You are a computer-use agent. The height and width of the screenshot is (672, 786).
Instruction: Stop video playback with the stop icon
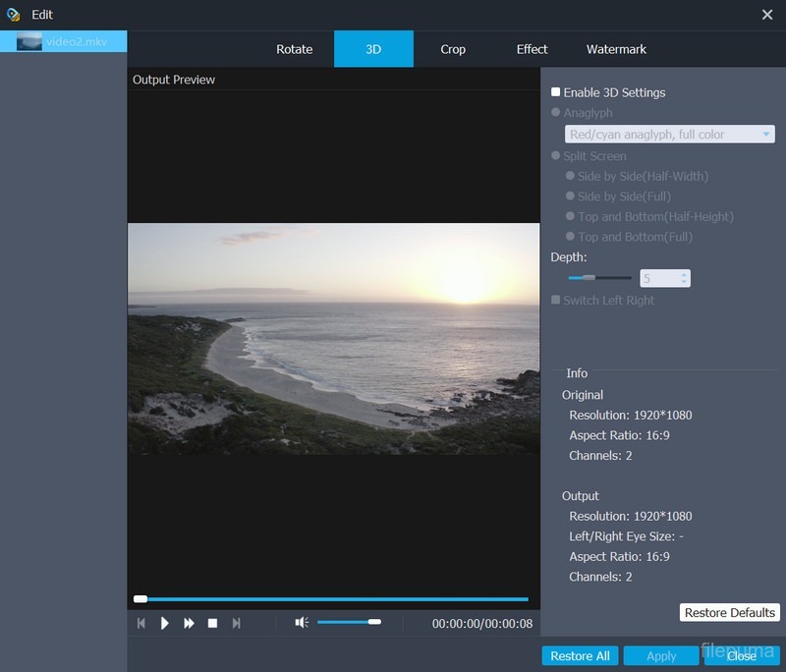(212, 623)
